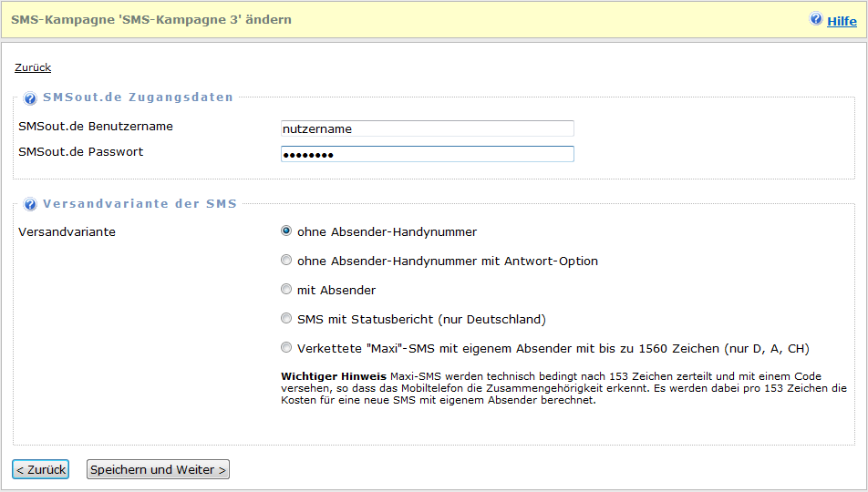The image size is (868, 492).
Task: Click help icon for Versandvariante der SMS
Action: (30, 205)
